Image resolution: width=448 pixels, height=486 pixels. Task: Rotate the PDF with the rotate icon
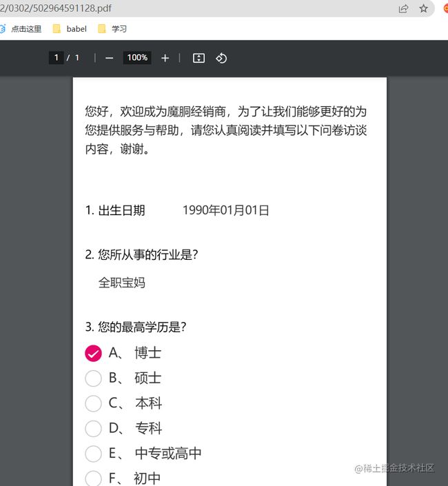(221, 58)
